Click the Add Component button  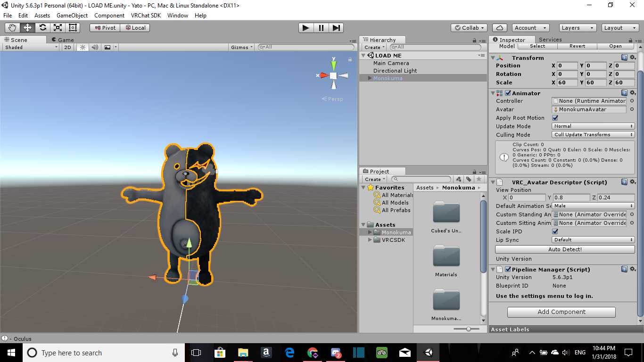pyautogui.click(x=561, y=312)
